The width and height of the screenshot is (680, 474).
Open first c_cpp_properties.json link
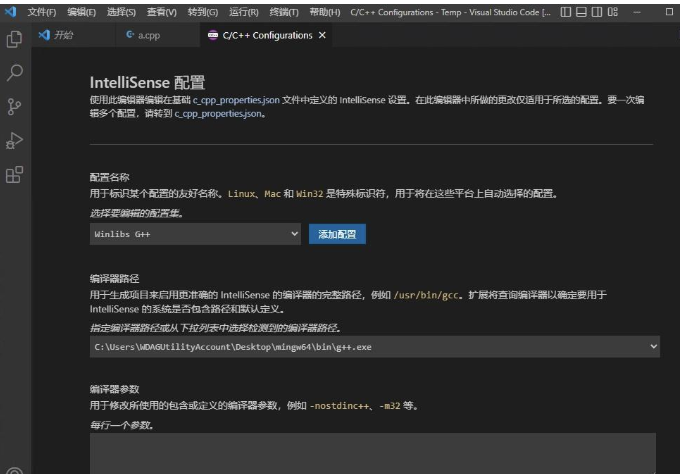click(236, 100)
